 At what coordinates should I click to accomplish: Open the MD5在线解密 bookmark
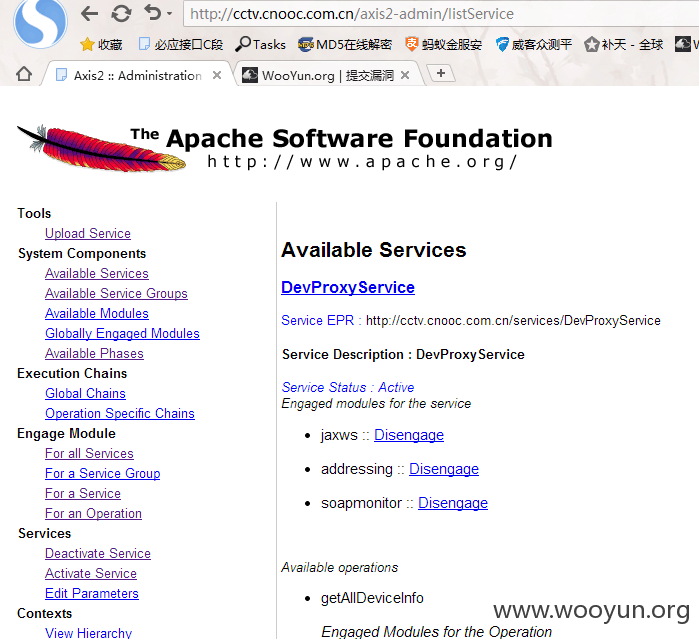pos(345,45)
